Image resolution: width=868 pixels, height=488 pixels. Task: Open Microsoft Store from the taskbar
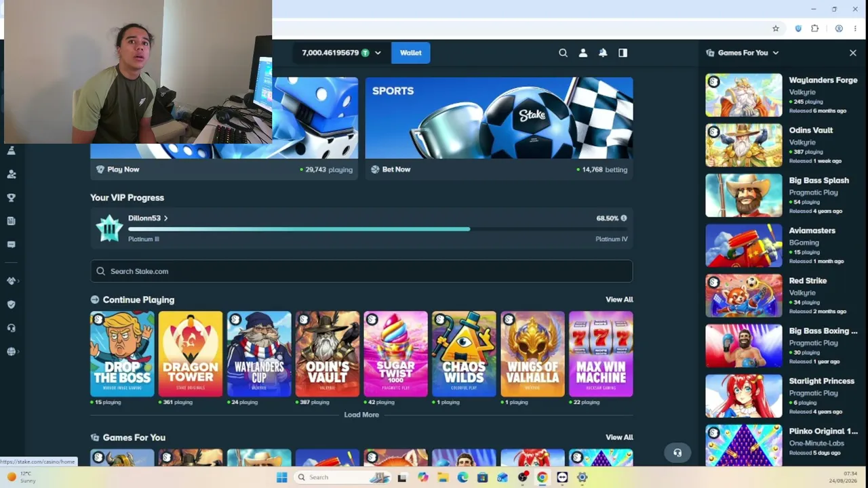(482, 477)
